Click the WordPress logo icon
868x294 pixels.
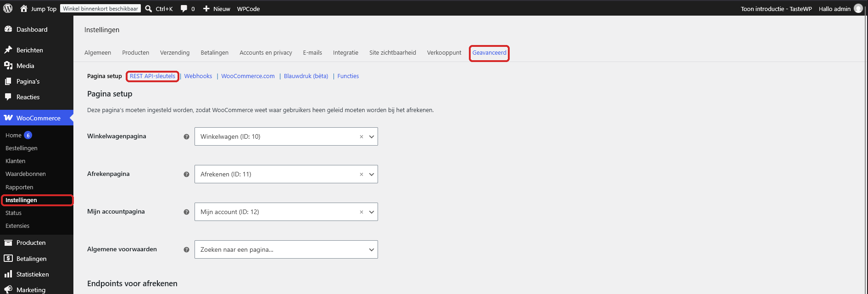point(8,8)
